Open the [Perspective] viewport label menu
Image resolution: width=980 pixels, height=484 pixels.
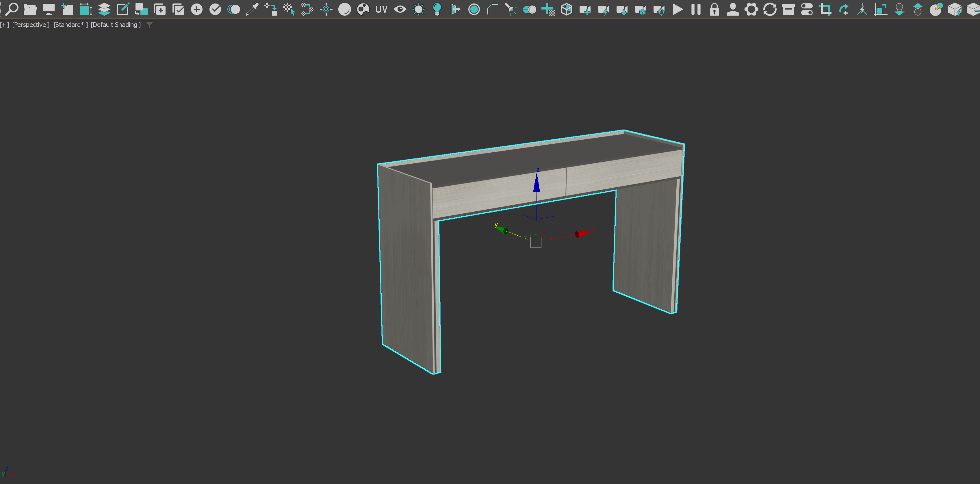coord(31,25)
